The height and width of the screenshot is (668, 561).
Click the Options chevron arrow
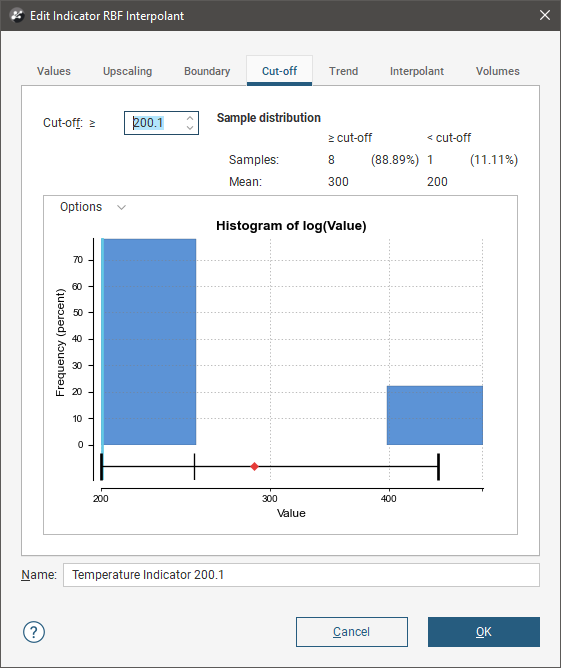pos(121,207)
